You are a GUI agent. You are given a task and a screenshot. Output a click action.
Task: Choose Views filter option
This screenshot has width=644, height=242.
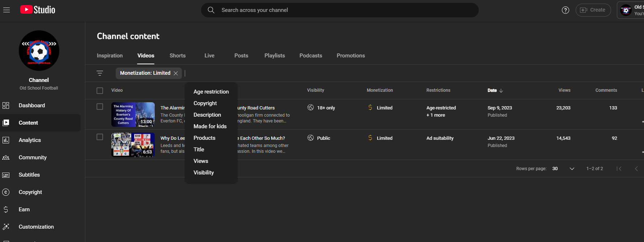(211, 161)
